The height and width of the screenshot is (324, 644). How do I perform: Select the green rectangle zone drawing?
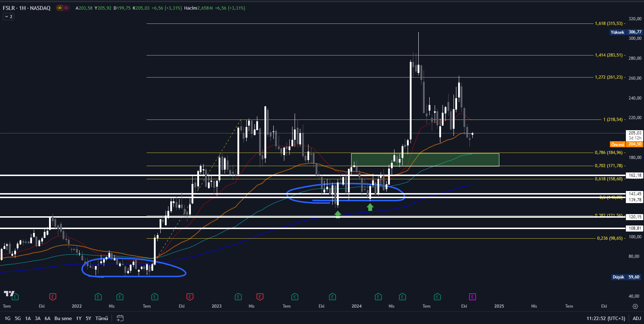click(425, 160)
